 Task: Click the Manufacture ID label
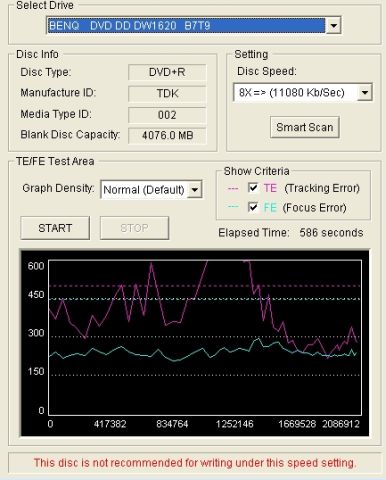click(x=58, y=93)
